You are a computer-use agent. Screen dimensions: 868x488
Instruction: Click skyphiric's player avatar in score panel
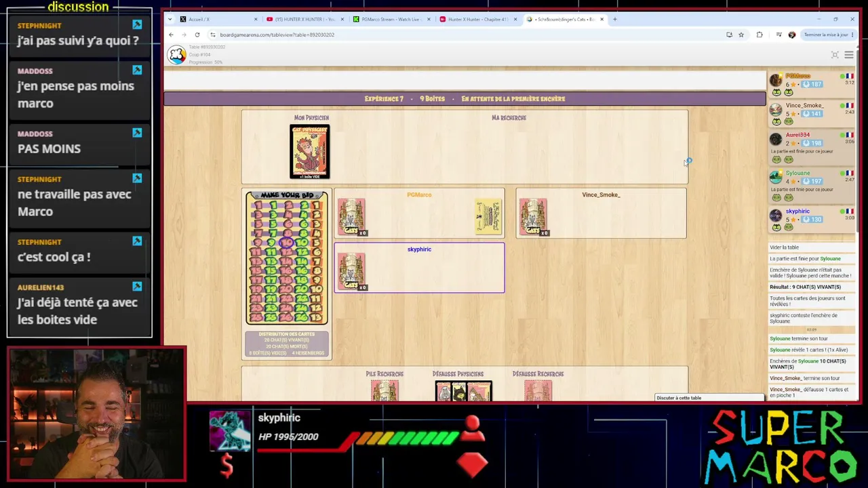776,216
